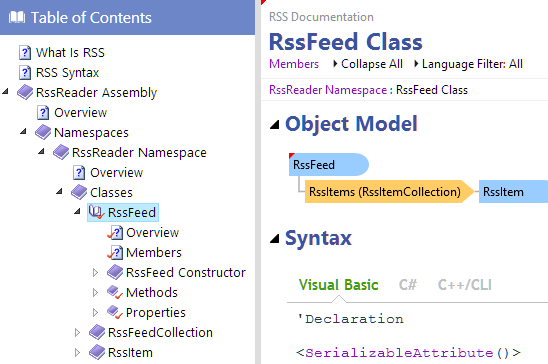Click the Table of Contents book icon
This screenshot has height=364, width=548.
16,17
